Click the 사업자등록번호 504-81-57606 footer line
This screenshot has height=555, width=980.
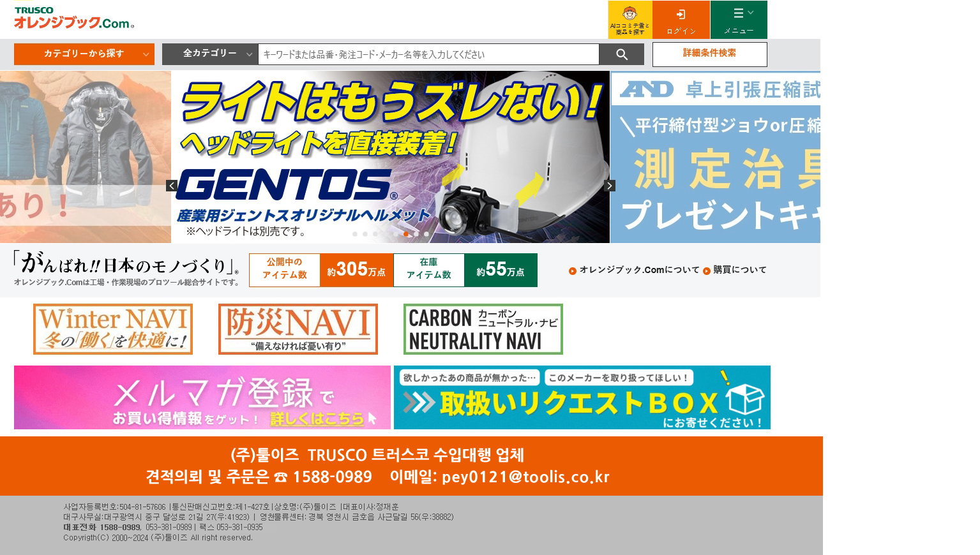point(231,507)
